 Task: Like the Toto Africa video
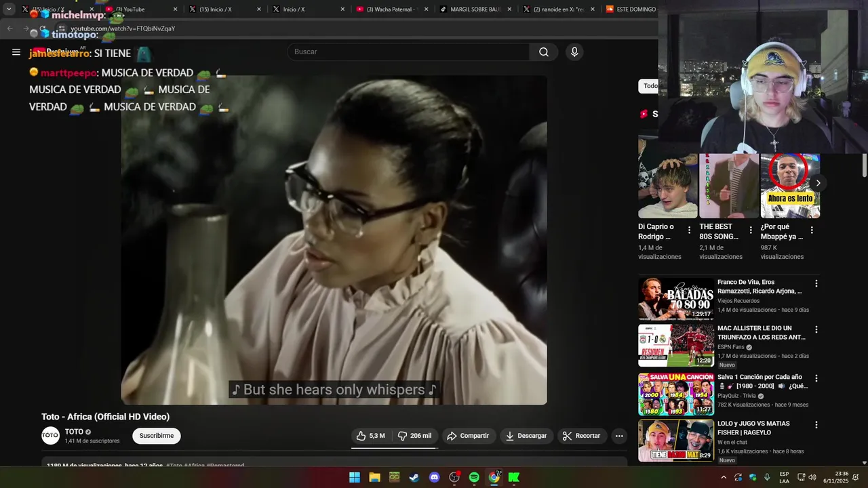click(371, 436)
